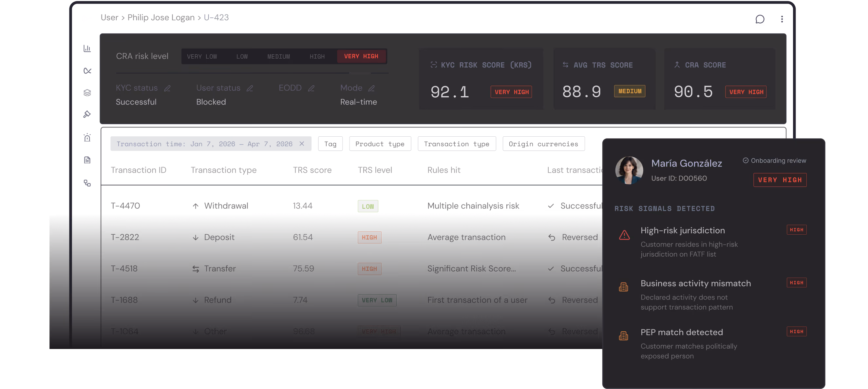The width and height of the screenshot is (868, 389).
Task: Click the linked nodes sidebar icon
Action: (x=87, y=183)
